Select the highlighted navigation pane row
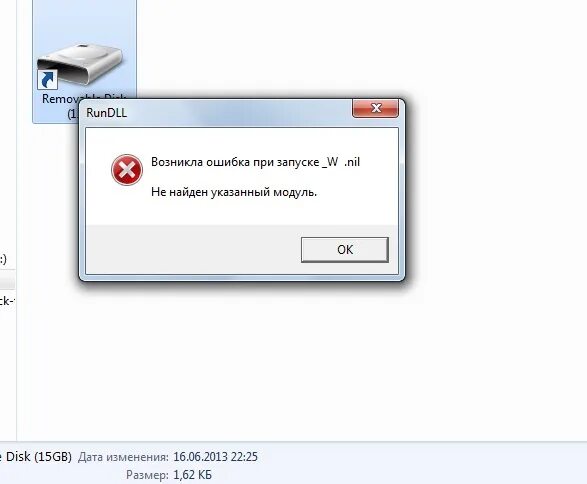 click(x=7, y=280)
